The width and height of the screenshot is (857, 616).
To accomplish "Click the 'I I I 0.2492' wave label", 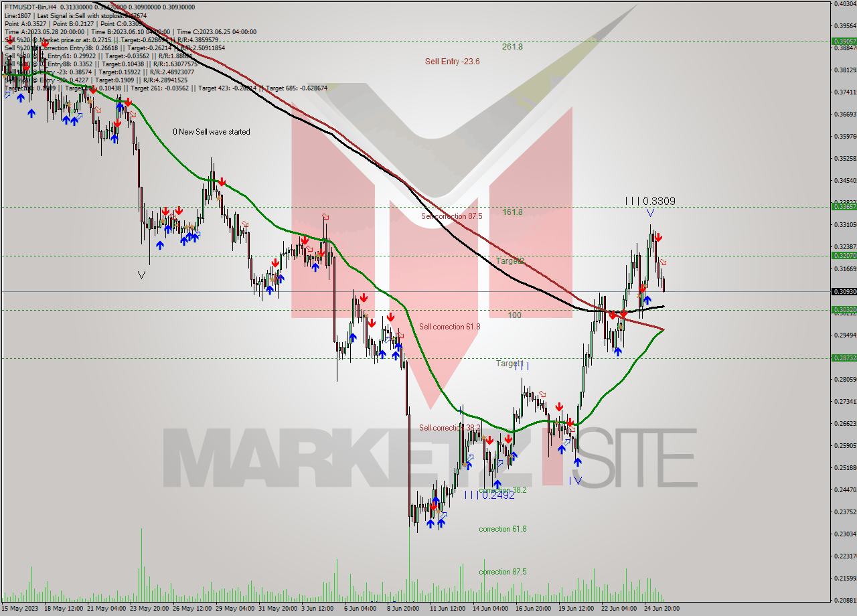I will 490,495.
